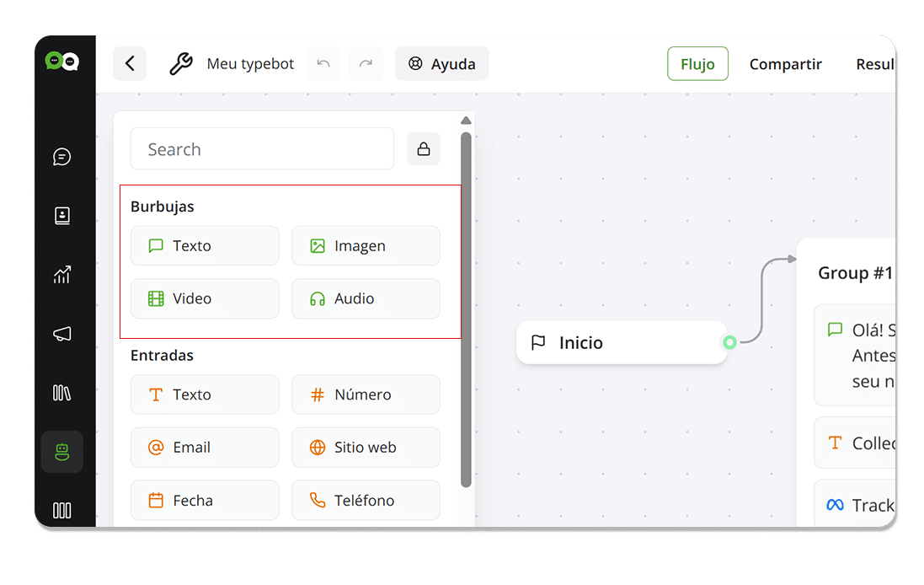Add an Imagen bubble block
The image size is (924, 585).
point(366,246)
